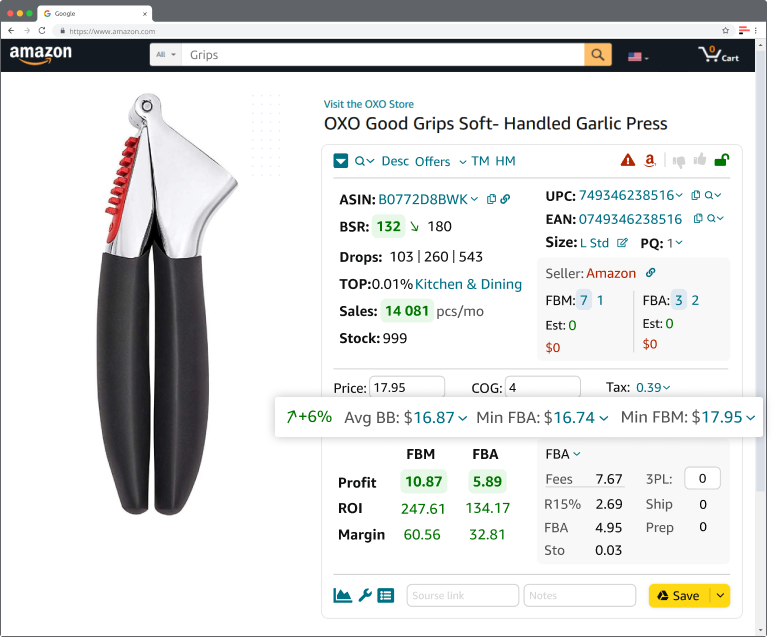
Task: Open the Save button dropdown arrow
Action: pyautogui.click(x=720, y=595)
